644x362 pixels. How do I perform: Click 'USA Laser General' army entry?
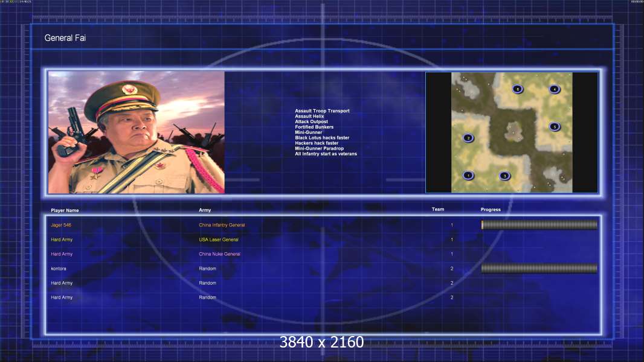pos(219,240)
